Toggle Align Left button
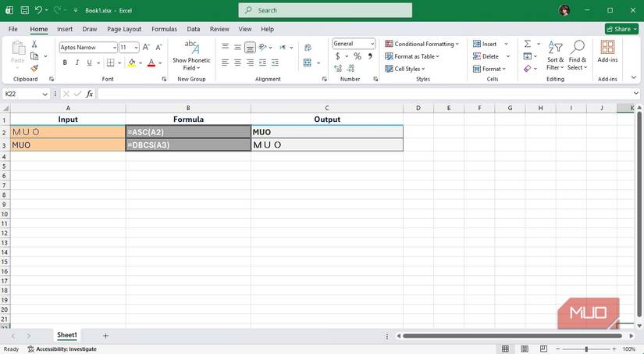This screenshot has width=644, height=354. [225, 63]
